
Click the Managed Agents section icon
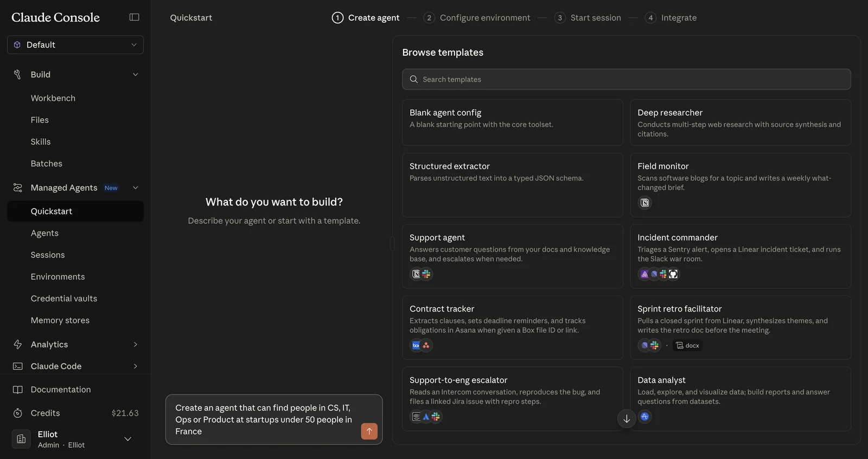click(17, 188)
